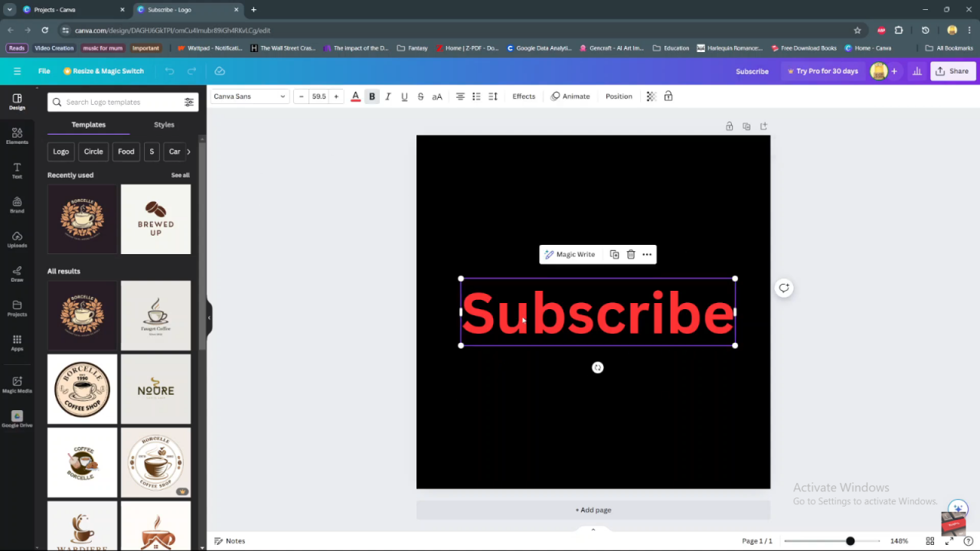Open the template search filter icon
980x551 pixels.
point(188,102)
